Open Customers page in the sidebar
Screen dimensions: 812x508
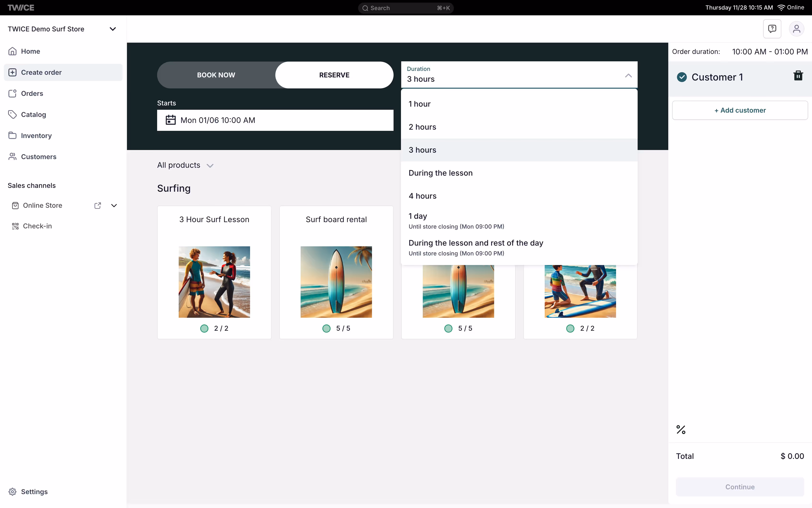coord(38,157)
